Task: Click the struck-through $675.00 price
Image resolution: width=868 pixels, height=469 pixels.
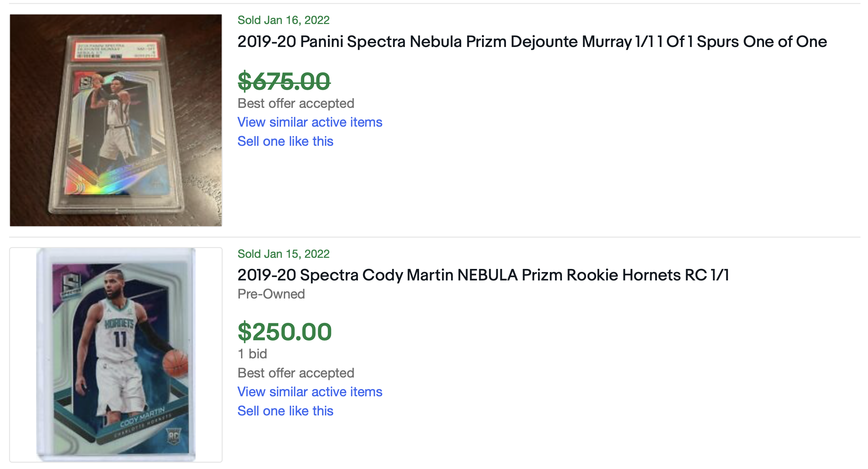Action: click(x=284, y=81)
